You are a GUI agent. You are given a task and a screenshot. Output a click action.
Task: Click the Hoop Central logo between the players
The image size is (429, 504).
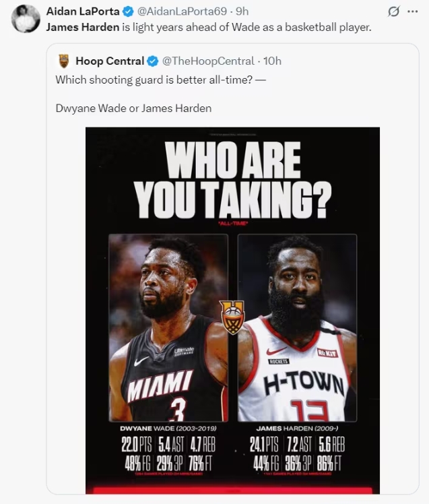pyautogui.click(x=232, y=317)
